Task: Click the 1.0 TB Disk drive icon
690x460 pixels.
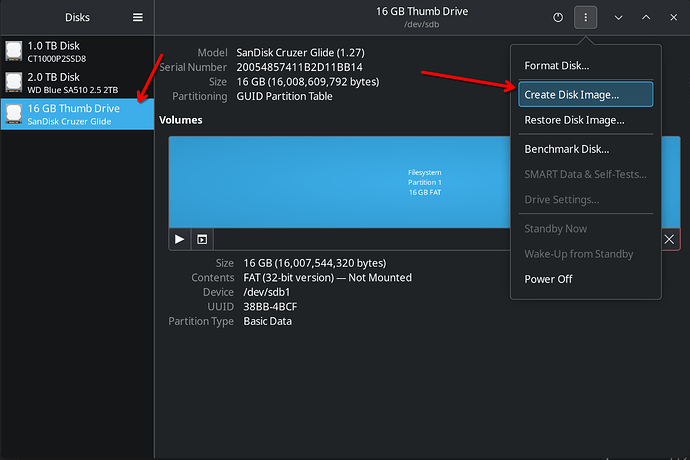Action: pyautogui.click(x=13, y=51)
